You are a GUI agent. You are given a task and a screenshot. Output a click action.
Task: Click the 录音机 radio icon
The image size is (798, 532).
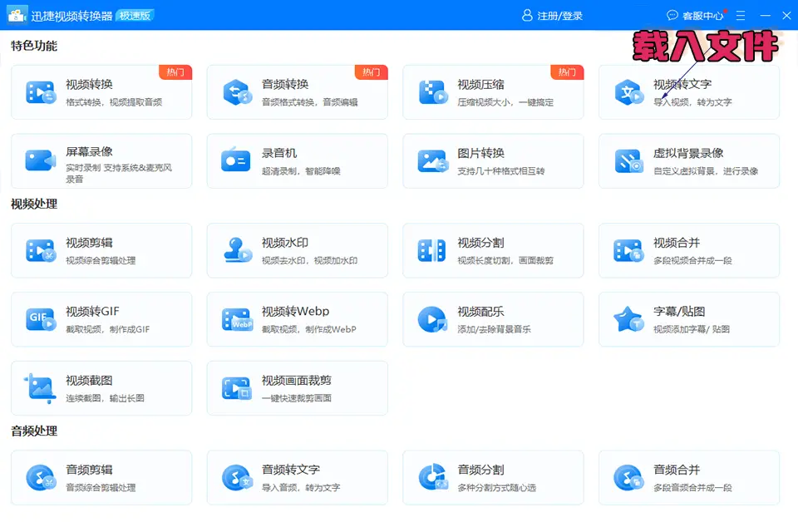click(235, 160)
